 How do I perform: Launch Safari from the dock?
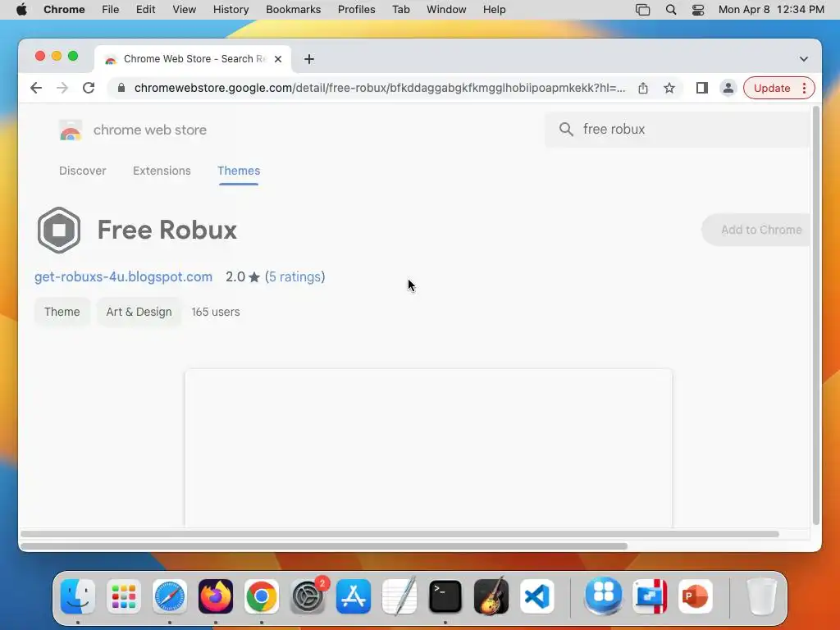click(170, 596)
